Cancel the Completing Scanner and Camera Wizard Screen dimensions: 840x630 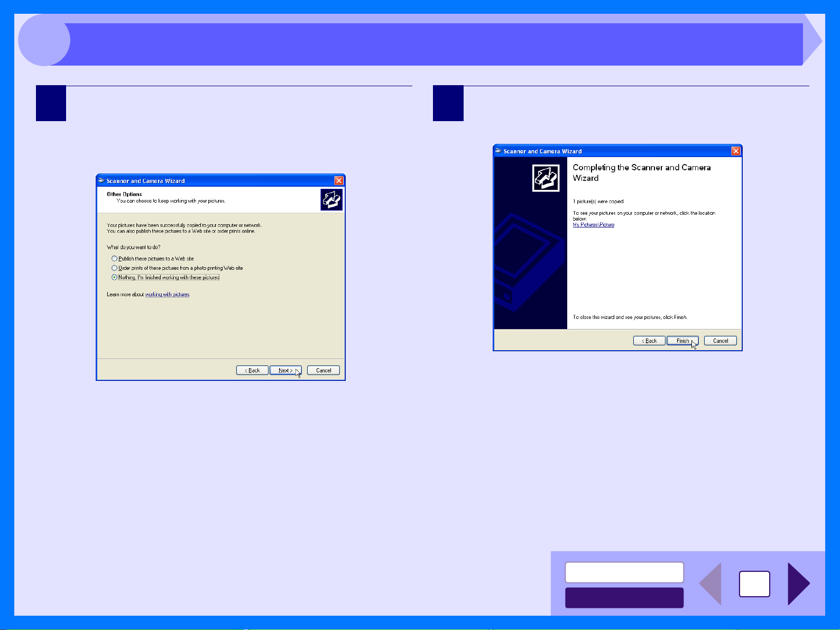(721, 341)
